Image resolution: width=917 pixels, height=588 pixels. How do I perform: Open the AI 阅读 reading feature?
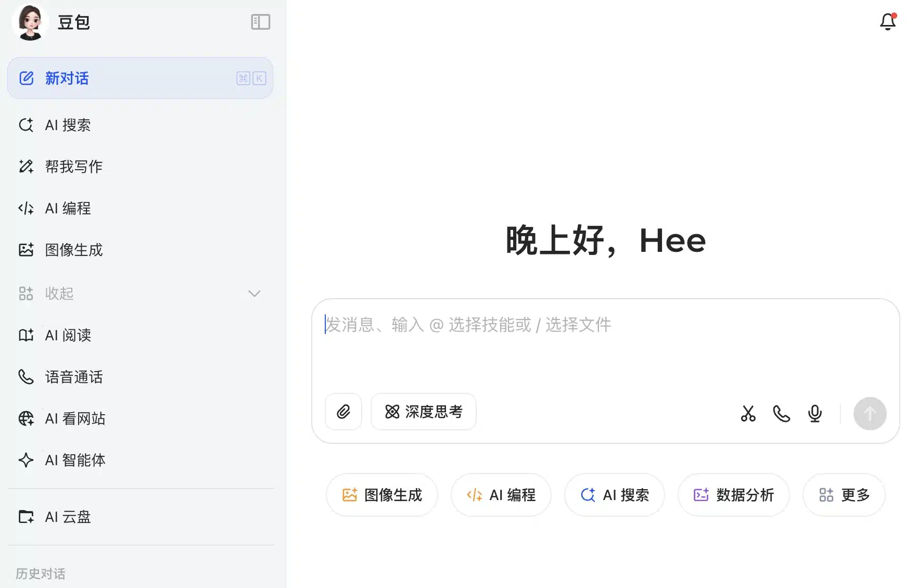(x=68, y=335)
